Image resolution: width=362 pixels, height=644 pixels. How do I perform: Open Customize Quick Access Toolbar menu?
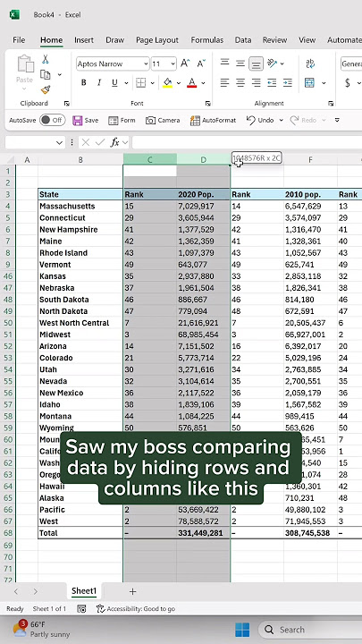[337, 121]
